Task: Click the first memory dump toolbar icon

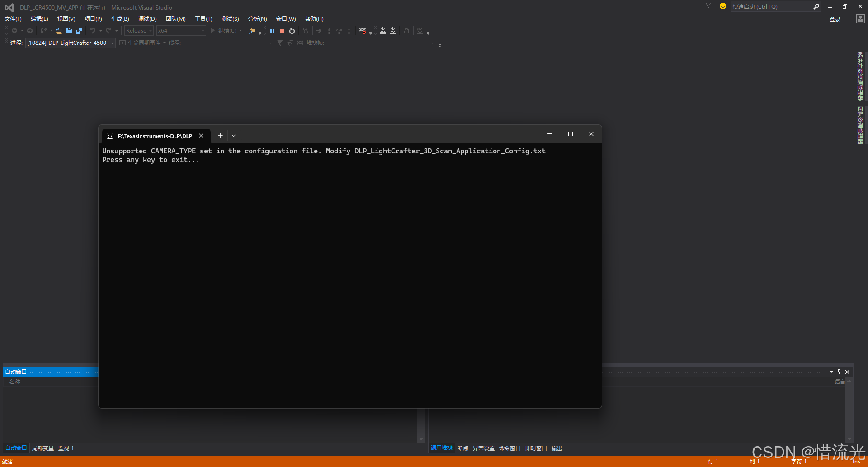Action: point(383,31)
